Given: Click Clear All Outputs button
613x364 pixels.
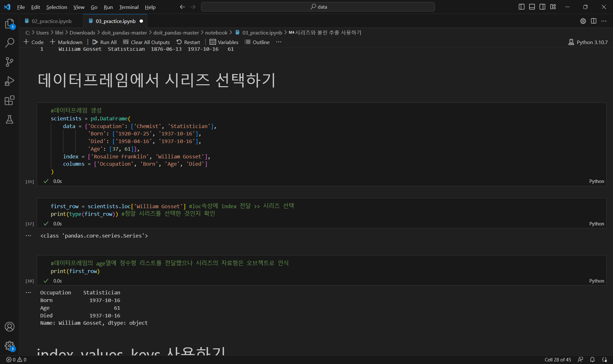Looking at the screenshot, I should click(147, 42).
